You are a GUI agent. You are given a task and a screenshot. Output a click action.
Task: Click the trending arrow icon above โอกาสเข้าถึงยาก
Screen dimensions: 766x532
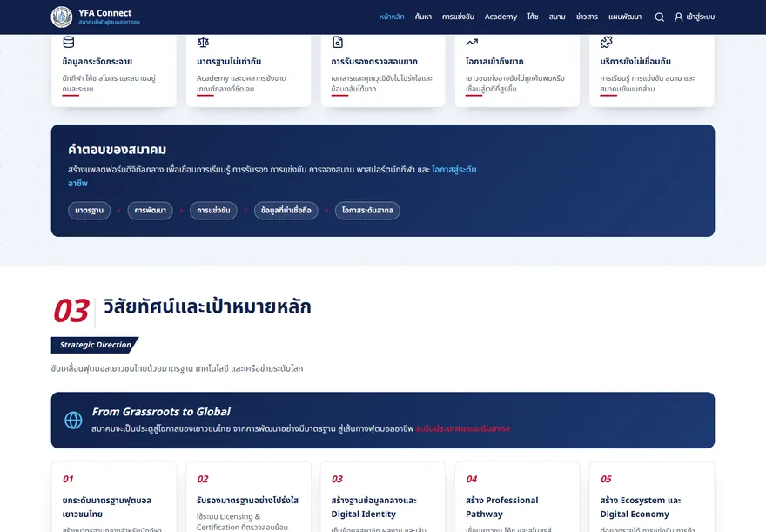pos(472,42)
